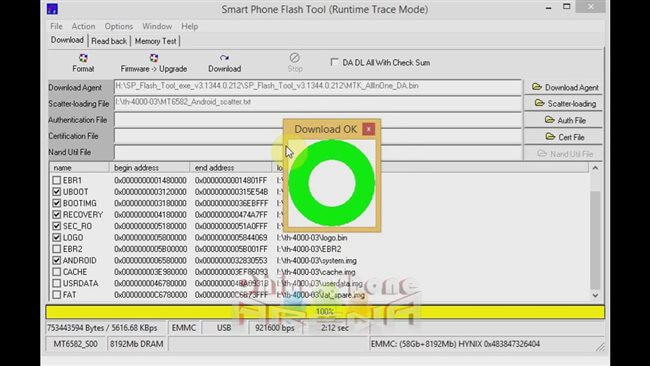Image resolution: width=650 pixels, height=366 pixels.
Task: Tick the USRDATA partition checkbox
Action: point(57,284)
